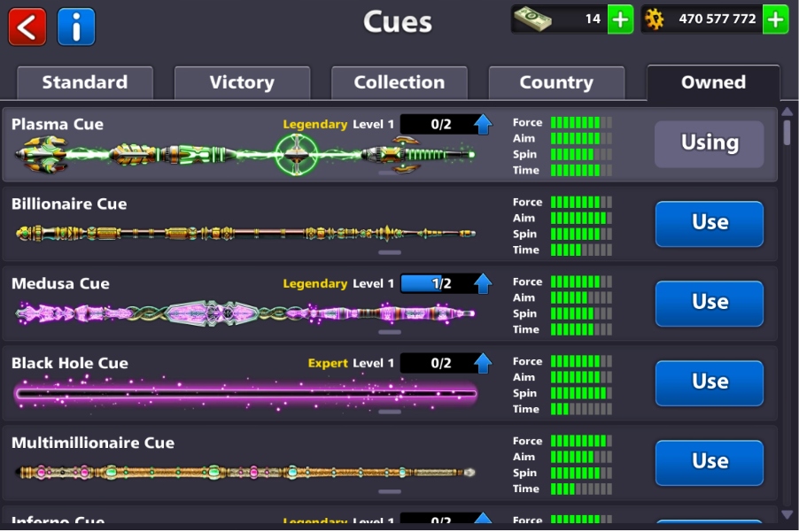
Task: Click the Legendary label on Plasma Cue
Action: click(315, 125)
